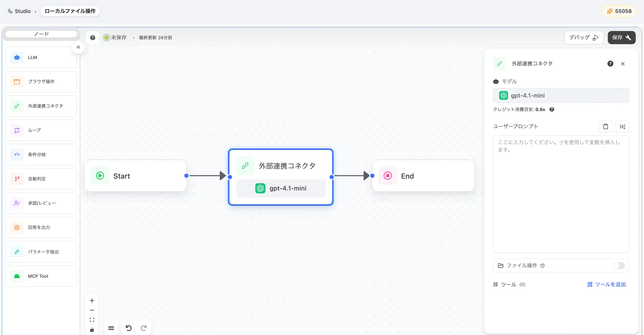Click the Studio breadcrumb item
644x335 pixels.
[x=22, y=11]
